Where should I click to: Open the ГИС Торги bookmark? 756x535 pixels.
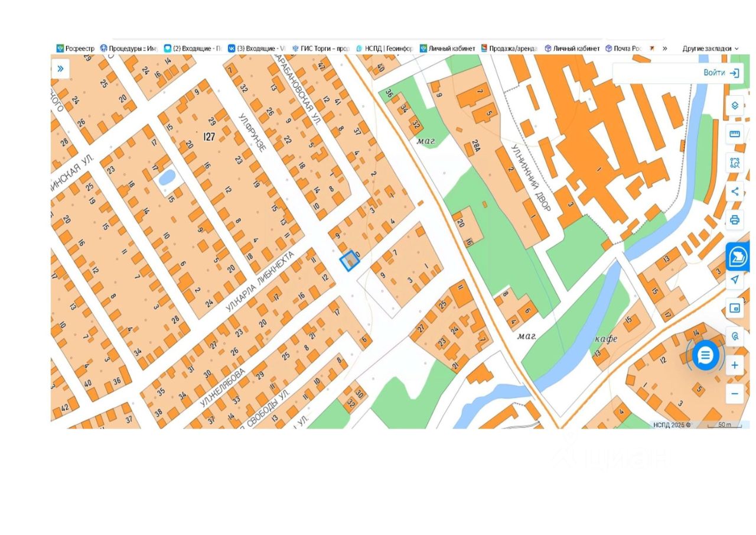pyautogui.click(x=321, y=48)
